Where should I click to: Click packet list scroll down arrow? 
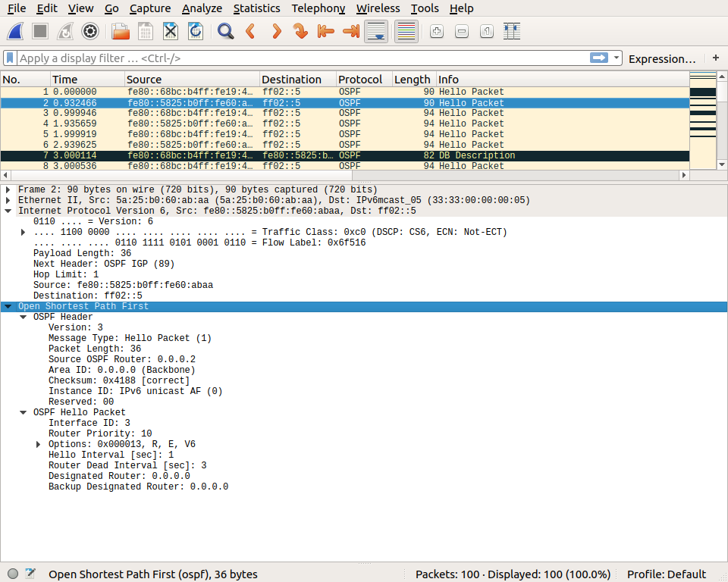(x=722, y=164)
